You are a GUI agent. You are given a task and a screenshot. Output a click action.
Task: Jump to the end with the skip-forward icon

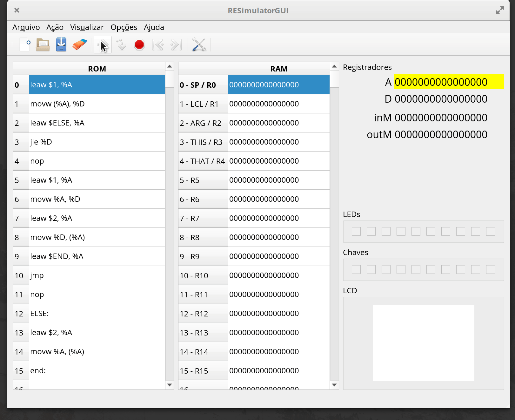tap(176, 45)
